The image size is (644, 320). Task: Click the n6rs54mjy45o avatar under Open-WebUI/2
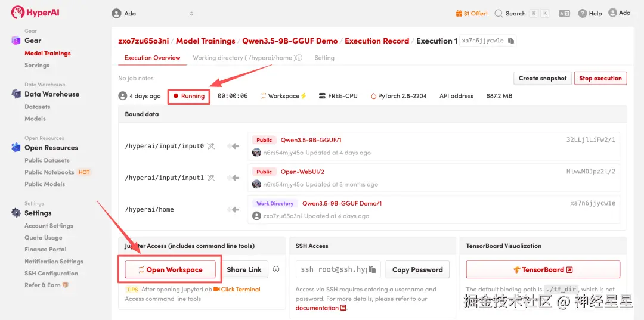pyautogui.click(x=256, y=184)
